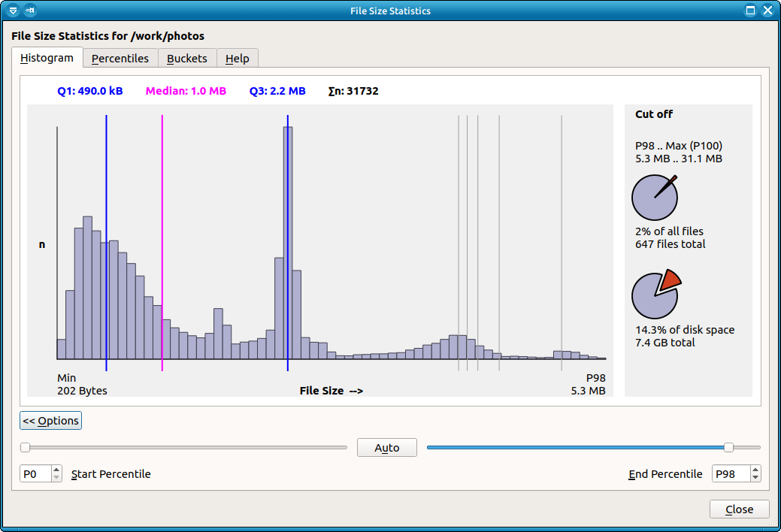The height and width of the screenshot is (532, 781).
Task: Click the maximize window icon
Action: tap(750, 11)
